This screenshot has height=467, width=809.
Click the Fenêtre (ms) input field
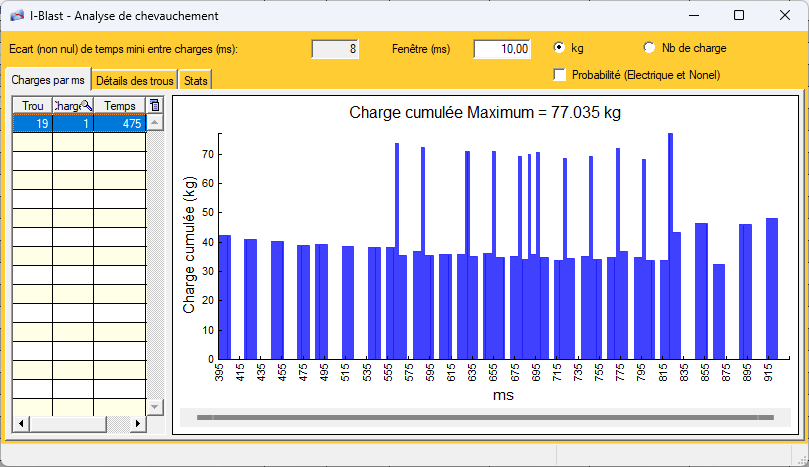(x=502, y=49)
